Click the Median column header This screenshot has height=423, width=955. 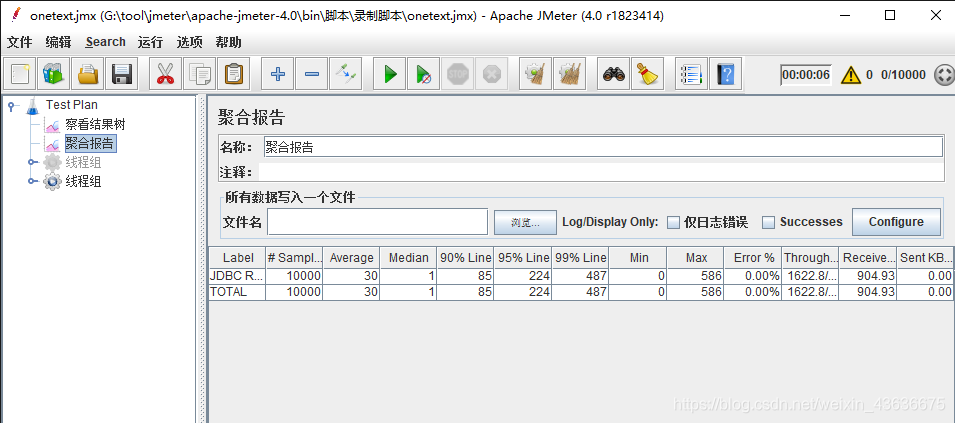(409, 257)
